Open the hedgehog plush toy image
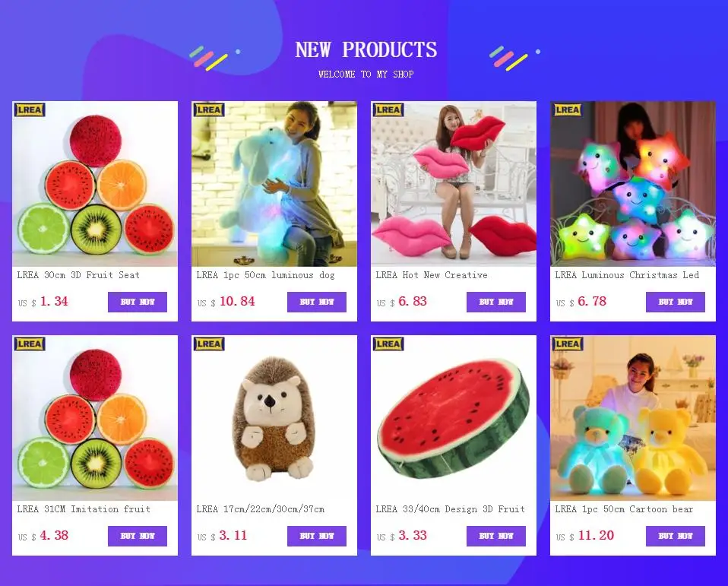This screenshot has height=586, width=728. (x=274, y=418)
